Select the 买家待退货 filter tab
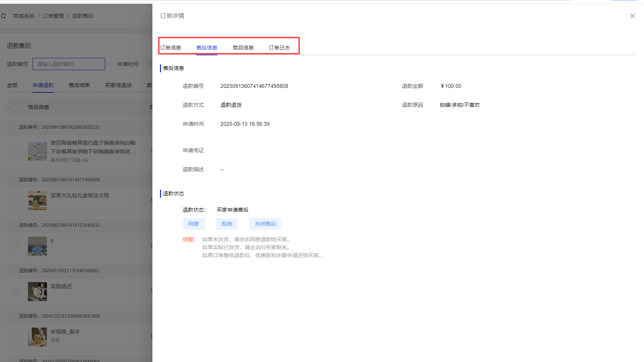This screenshot has width=644, height=362. (x=118, y=85)
